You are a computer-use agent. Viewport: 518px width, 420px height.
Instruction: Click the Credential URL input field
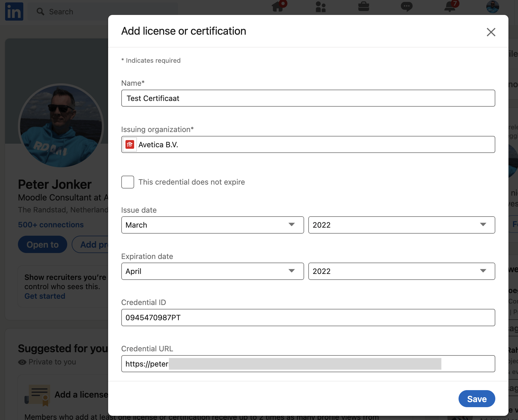[x=308, y=364]
